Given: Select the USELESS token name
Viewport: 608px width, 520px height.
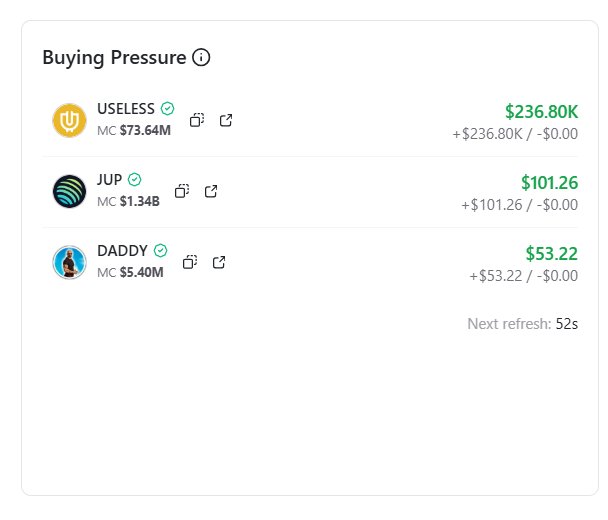Looking at the screenshot, I should tap(127, 108).
